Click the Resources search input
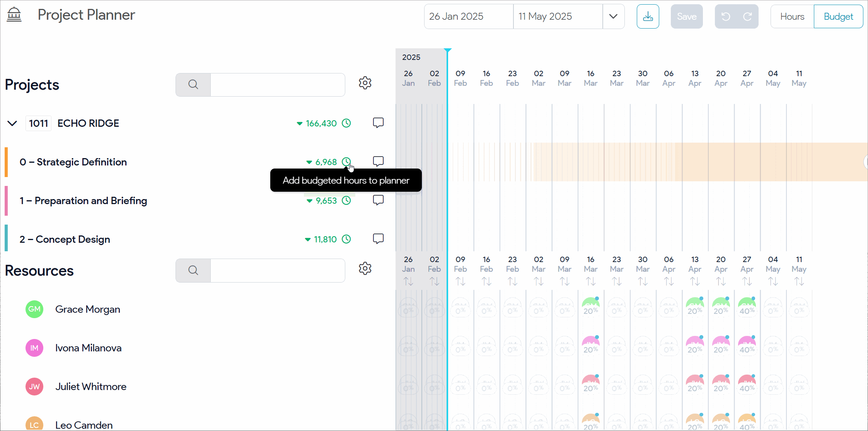This screenshot has height=431, width=868. (x=278, y=270)
